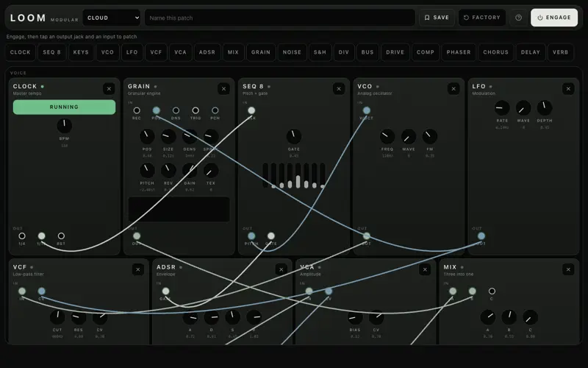Viewport: 588px width, 368px height.
Task: Focus the 'Name this patch' field
Action: [280, 18]
